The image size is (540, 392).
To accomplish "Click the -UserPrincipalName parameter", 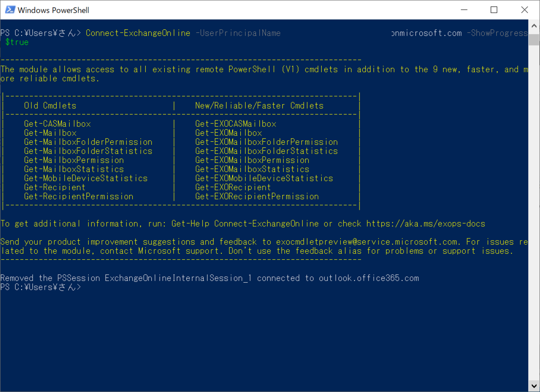I will [x=238, y=33].
